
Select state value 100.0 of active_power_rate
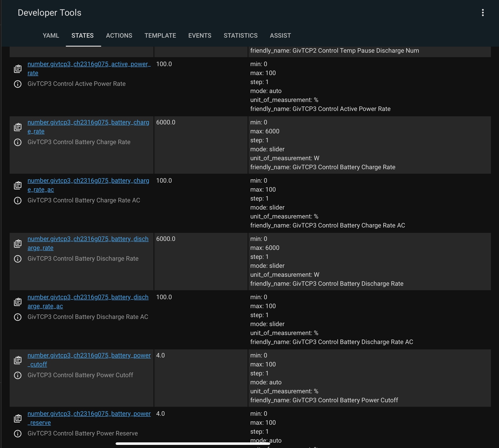pos(164,64)
